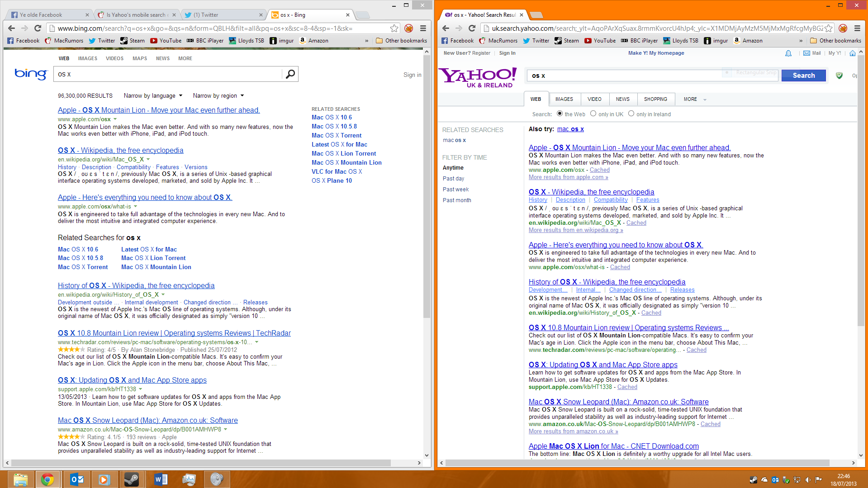Click the Bing page horizontal scrollbar
The image size is (868, 488).
pos(201,463)
